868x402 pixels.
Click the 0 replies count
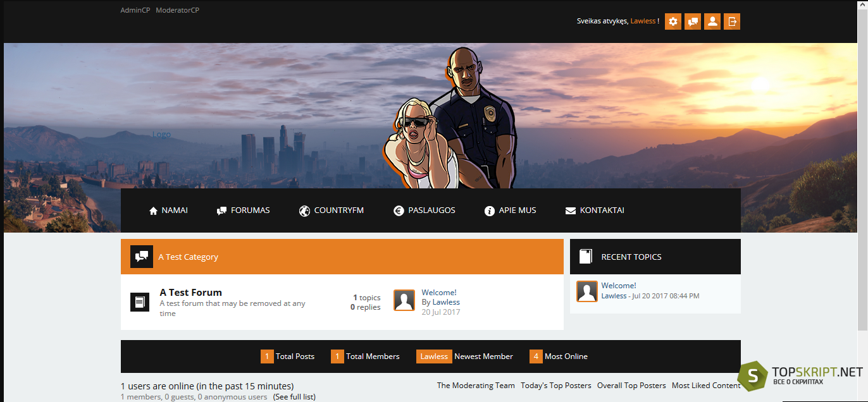coord(366,307)
